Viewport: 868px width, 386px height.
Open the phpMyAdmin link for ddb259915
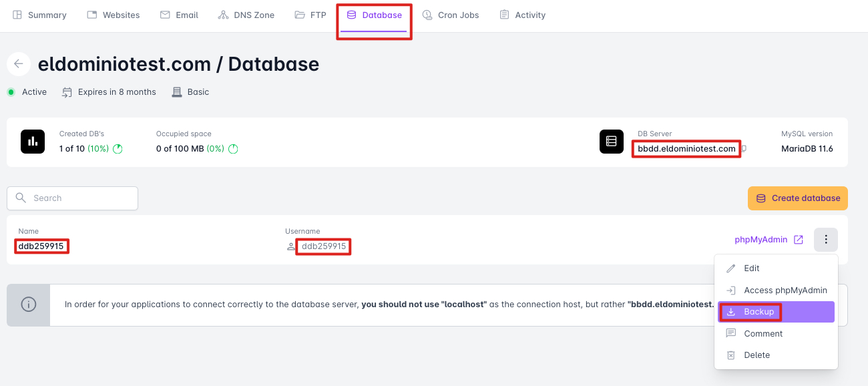(x=761, y=240)
